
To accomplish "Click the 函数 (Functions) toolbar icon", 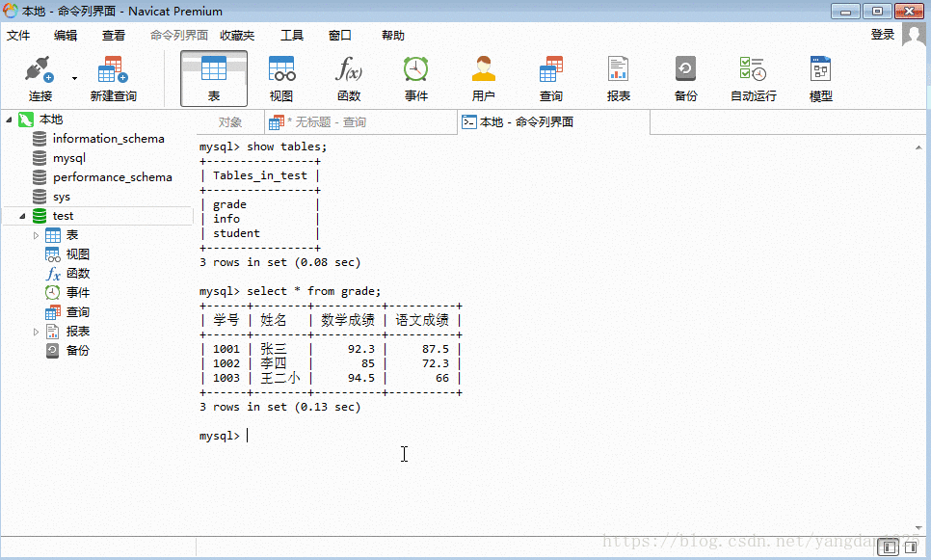I will tap(349, 77).
